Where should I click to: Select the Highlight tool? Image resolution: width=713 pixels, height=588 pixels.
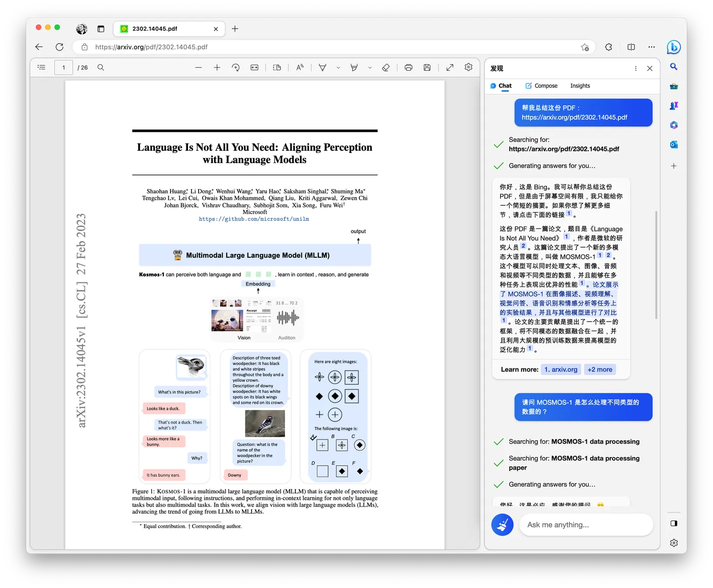(354, 67)
